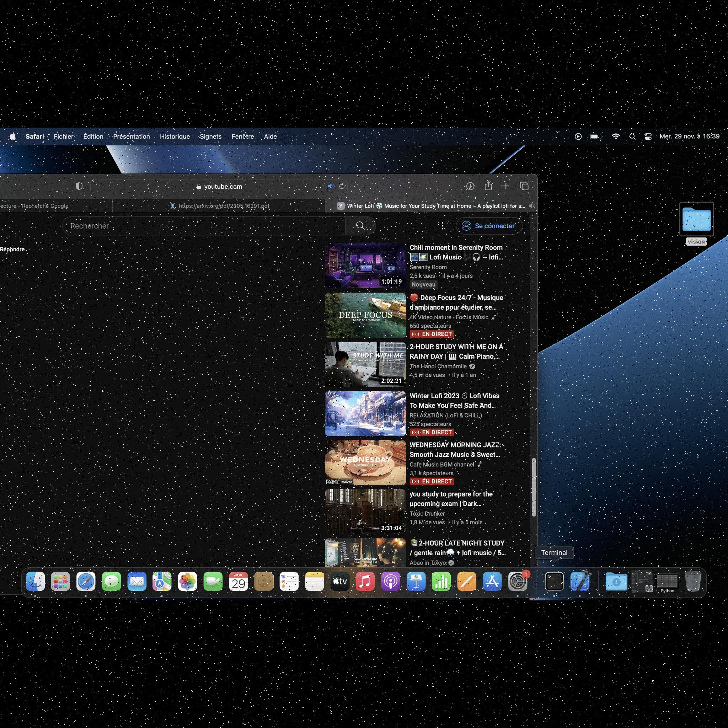Click the Safari privacy shield icon
Screen dimensions: 728x728
[79, 186]
